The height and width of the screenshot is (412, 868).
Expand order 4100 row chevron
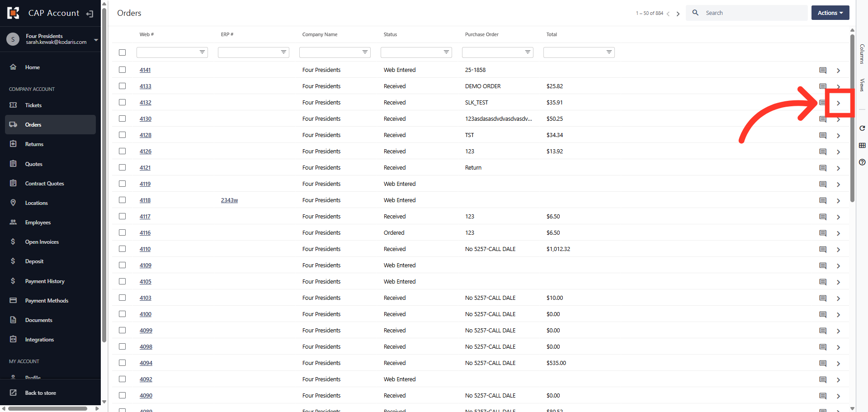838,315
